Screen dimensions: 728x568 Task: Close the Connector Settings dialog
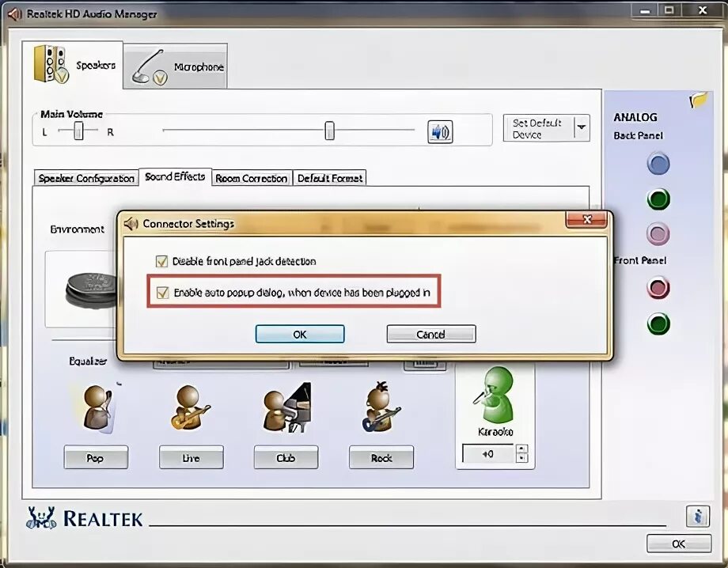(587, 219)
